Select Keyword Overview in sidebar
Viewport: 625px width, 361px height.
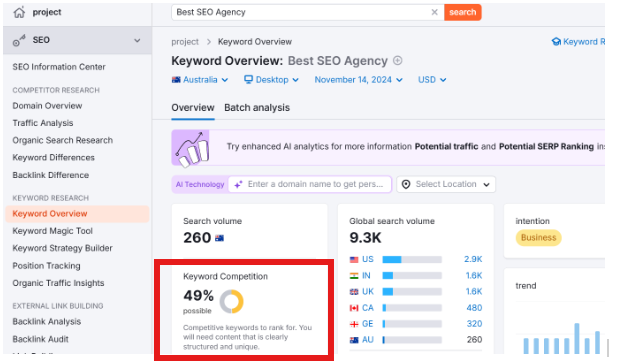[x=77, y=214]
